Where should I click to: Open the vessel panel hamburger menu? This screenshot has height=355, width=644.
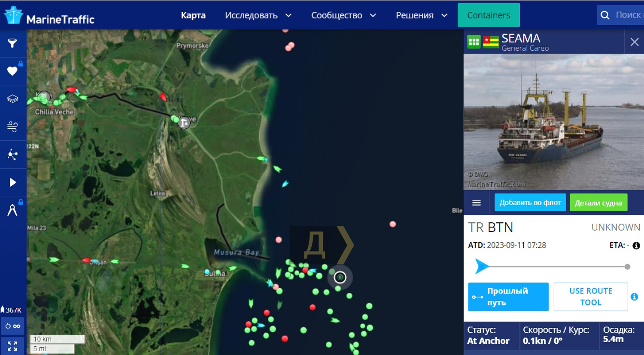tap(477, 203)
